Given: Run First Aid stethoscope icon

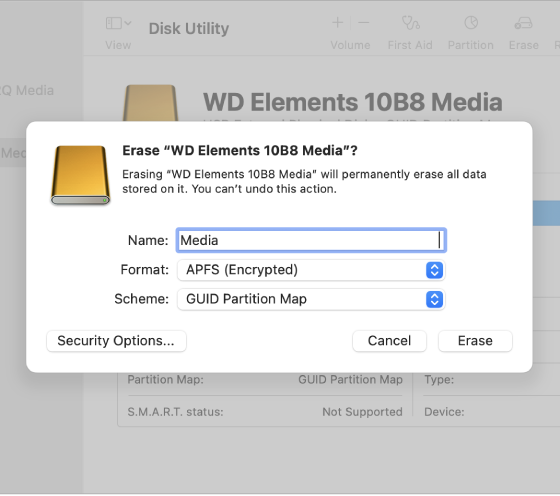Looking at the screenshot, I should pos(410,23).
